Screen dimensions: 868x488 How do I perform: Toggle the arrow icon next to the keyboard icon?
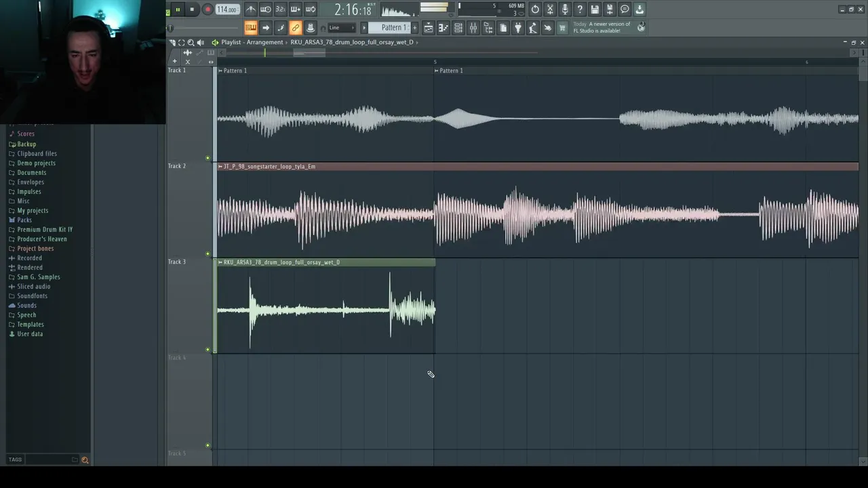click(266, 28)
